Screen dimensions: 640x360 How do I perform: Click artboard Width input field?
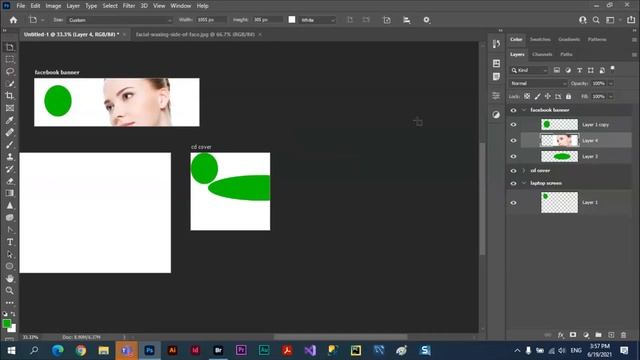click(x=211, y=20)
